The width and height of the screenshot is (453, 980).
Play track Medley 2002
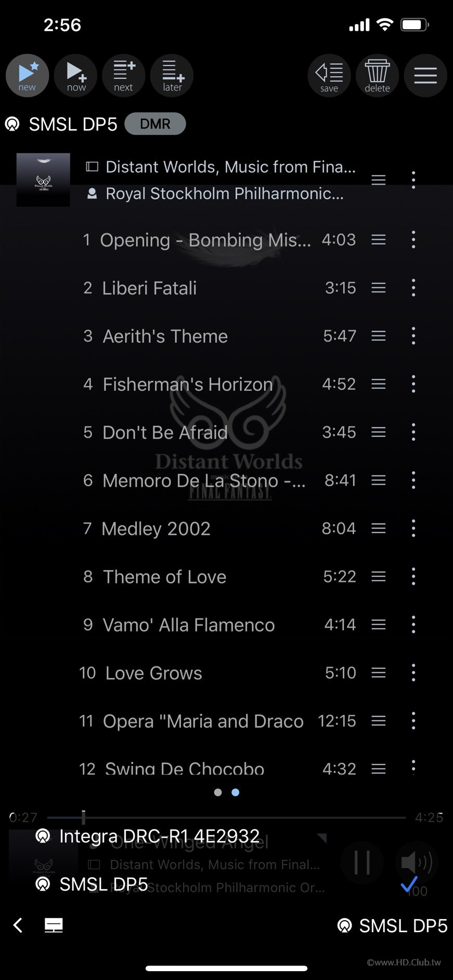click(156, 528)
